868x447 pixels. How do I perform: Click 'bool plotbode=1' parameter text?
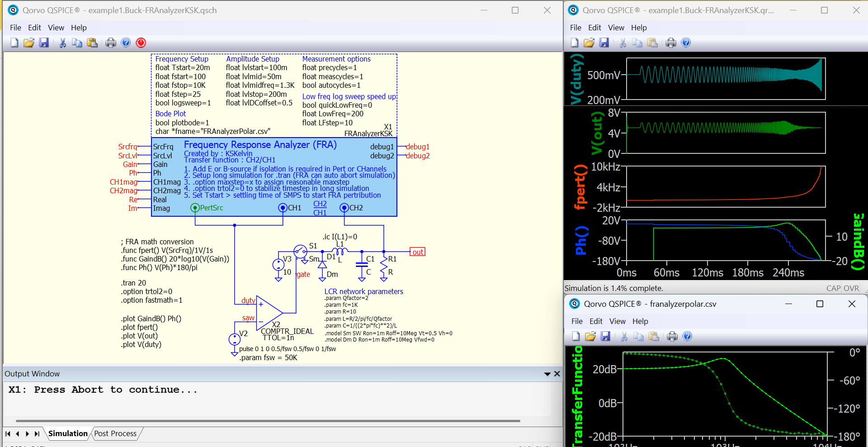click(182, 123)
